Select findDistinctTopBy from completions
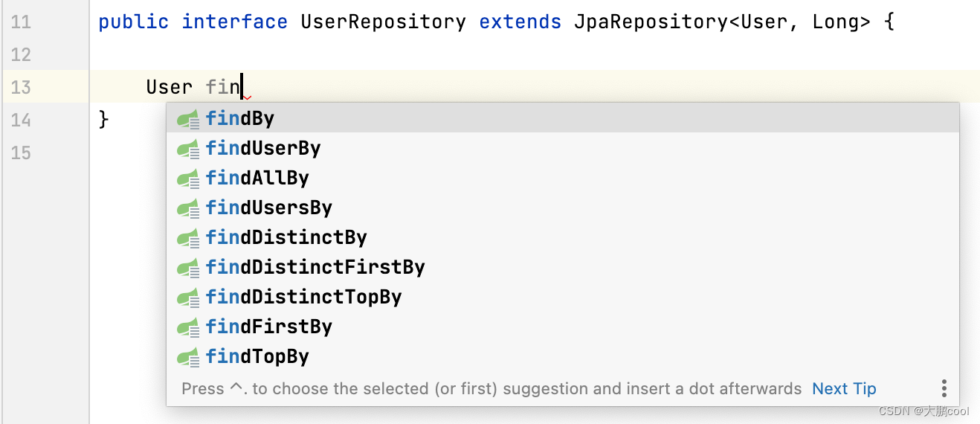The image size is (980, 424). (303, 297)
